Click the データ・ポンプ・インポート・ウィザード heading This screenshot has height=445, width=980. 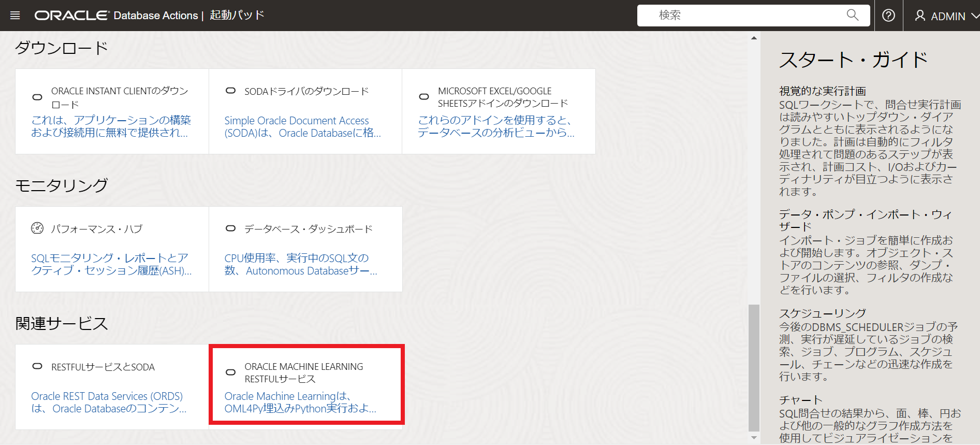[866, 220]
